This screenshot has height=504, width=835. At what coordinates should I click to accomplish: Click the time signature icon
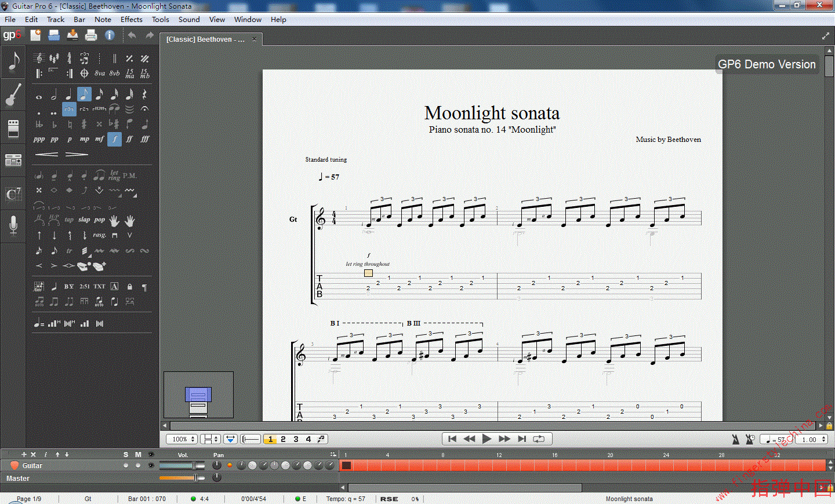[x=70, y=58]
